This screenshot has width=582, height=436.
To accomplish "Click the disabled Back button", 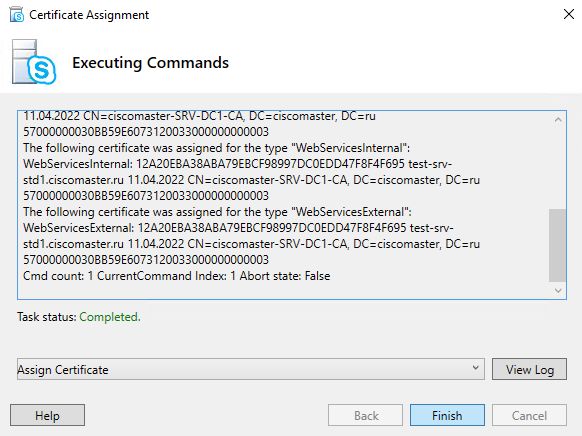I will (x=365, y=415).
